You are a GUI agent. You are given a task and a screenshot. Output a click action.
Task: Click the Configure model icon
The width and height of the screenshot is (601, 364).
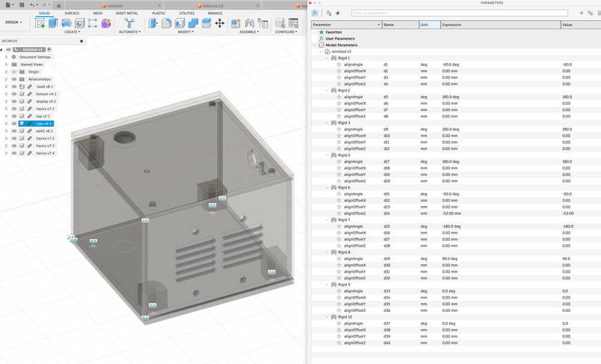click(x=280, y=23)
